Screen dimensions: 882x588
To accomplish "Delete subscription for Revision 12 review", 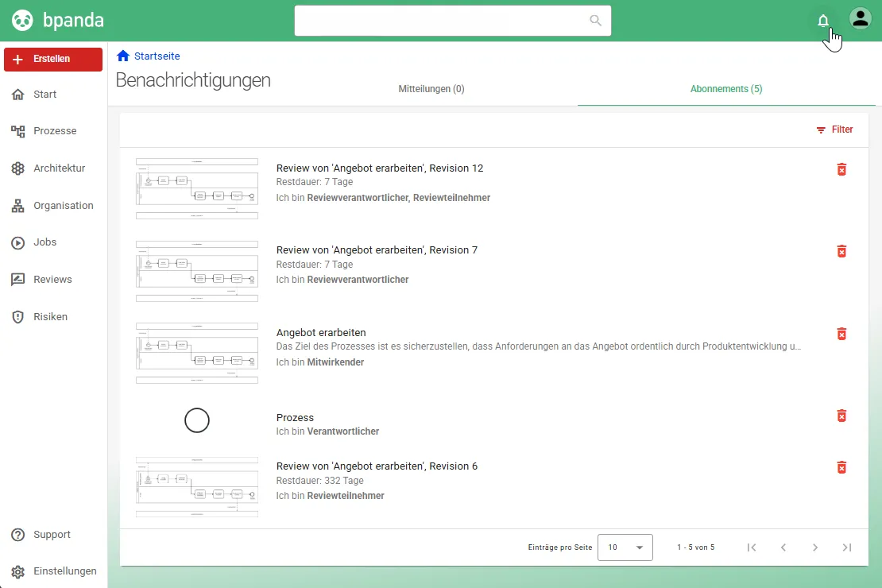I will click(x=841, y=169).
